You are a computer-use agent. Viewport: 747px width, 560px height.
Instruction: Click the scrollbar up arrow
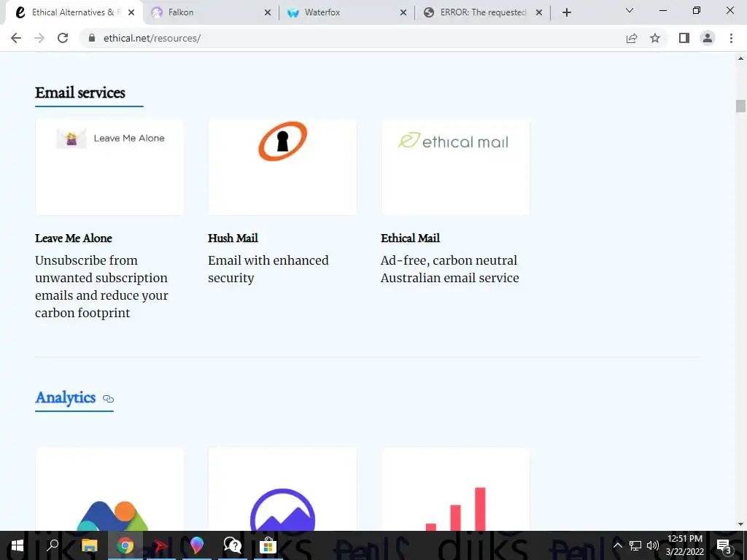click(740, 58)
